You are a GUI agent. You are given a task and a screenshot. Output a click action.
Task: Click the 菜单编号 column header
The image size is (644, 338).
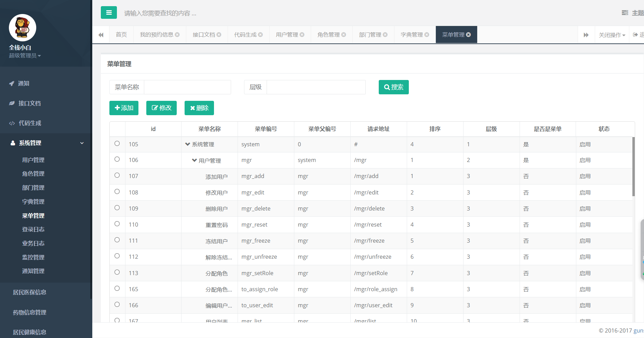pyautogui.click(x=266, y=129)
